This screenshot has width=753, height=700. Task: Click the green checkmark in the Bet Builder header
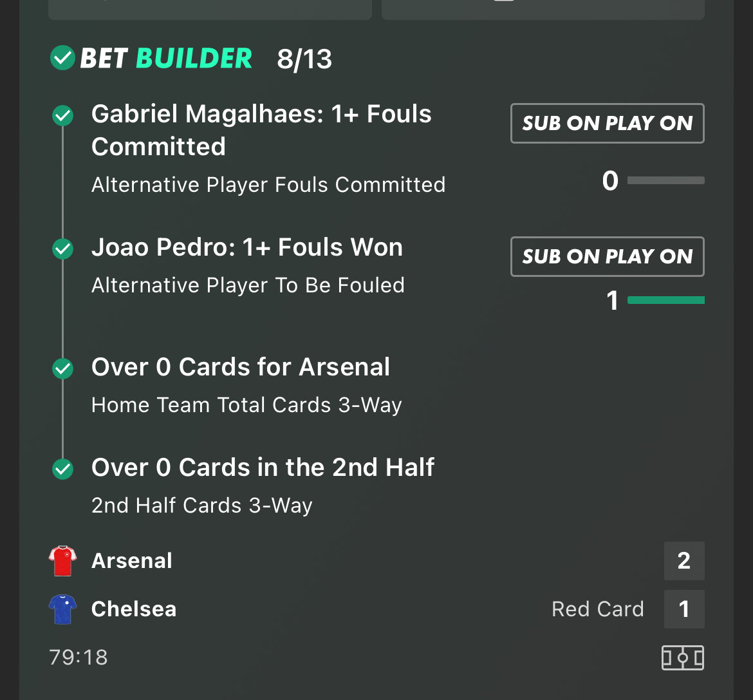point(62,58)
